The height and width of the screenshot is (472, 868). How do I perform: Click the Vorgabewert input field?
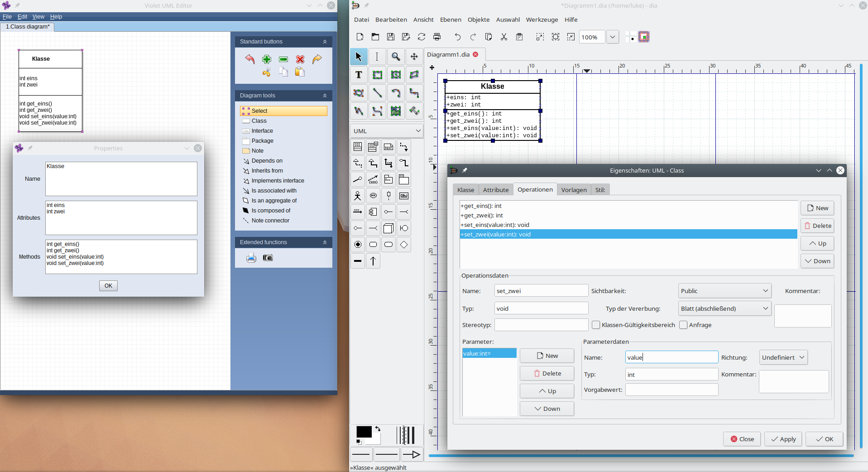671,390
